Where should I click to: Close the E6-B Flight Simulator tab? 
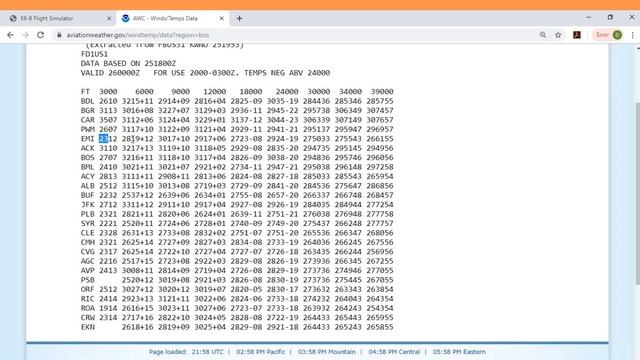(x=109, y=18)
